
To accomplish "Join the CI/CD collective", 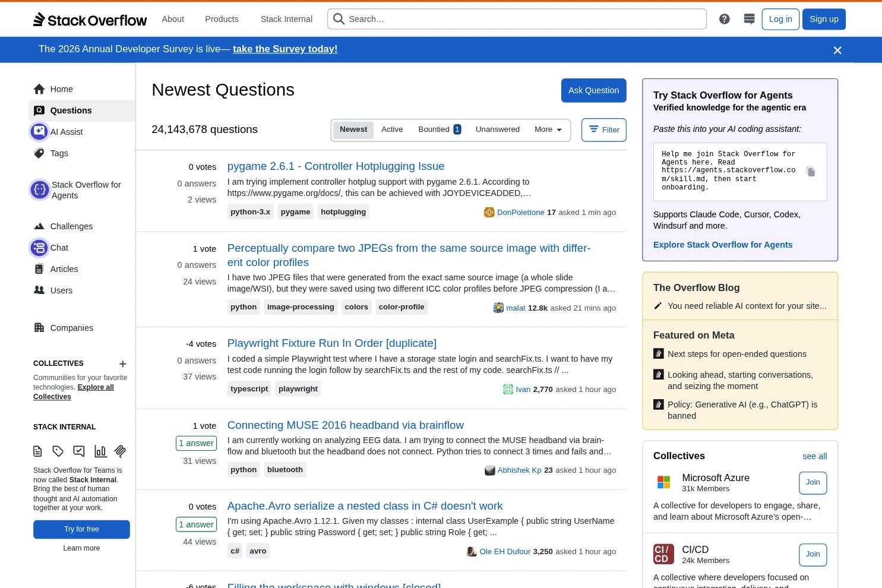I will pyautogui.click(x=813, y=555).
